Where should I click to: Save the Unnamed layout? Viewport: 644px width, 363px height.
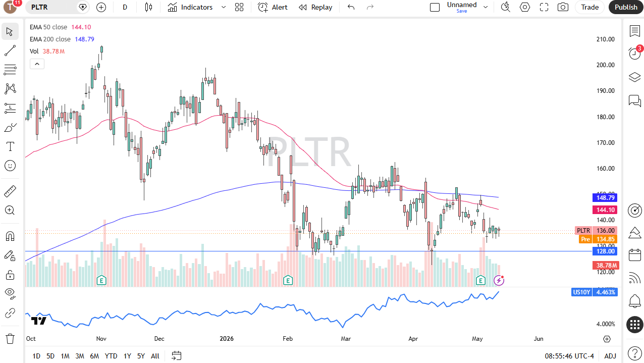point(462,11)
